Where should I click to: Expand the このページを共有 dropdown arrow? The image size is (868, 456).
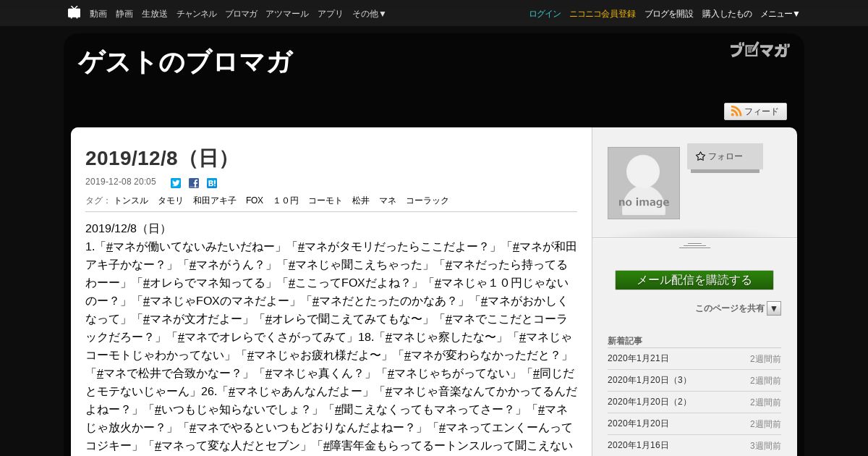(774, 308)
